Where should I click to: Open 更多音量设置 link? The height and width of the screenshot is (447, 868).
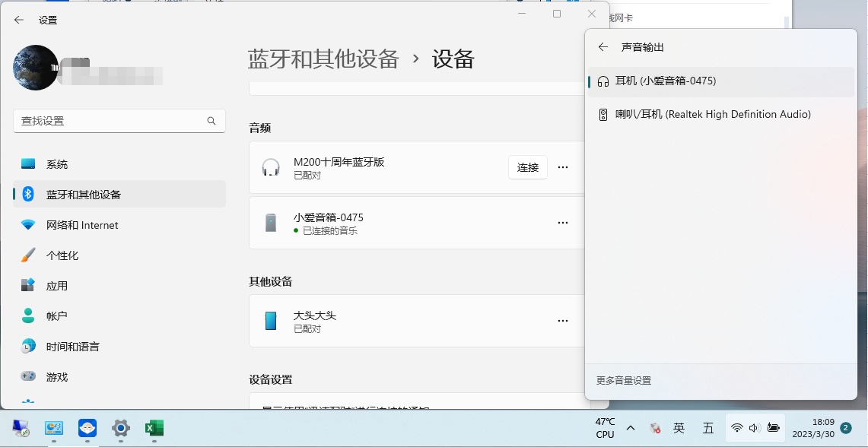[x=624, y=380]
